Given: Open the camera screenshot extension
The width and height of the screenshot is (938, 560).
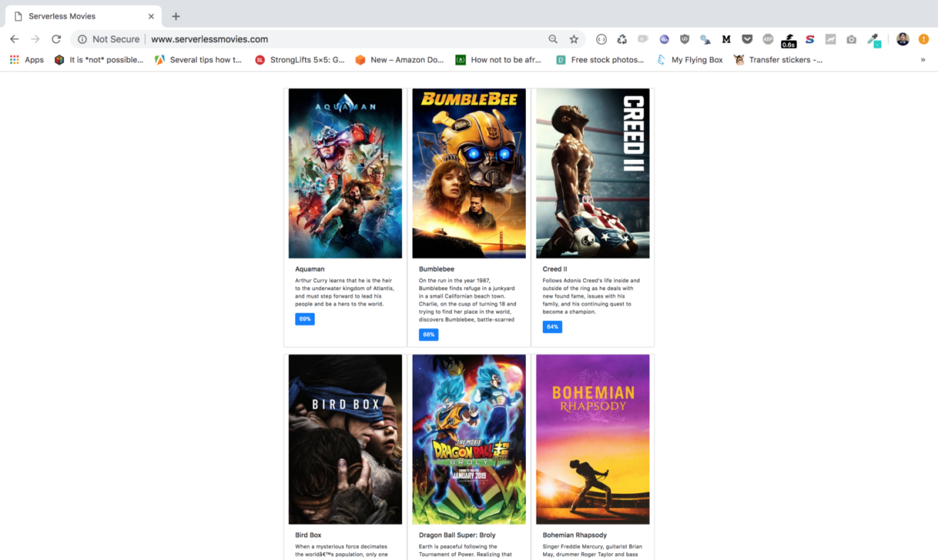Looking at the screenshot, I should tap(851, 39).
